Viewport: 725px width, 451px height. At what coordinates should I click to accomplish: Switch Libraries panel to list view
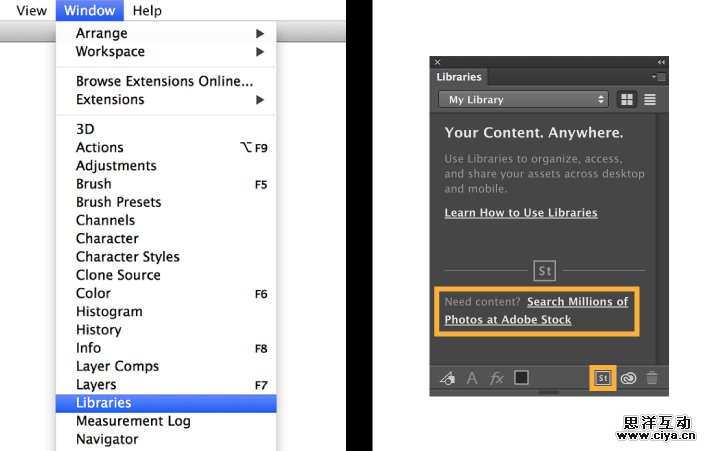[x=649, y=100]
